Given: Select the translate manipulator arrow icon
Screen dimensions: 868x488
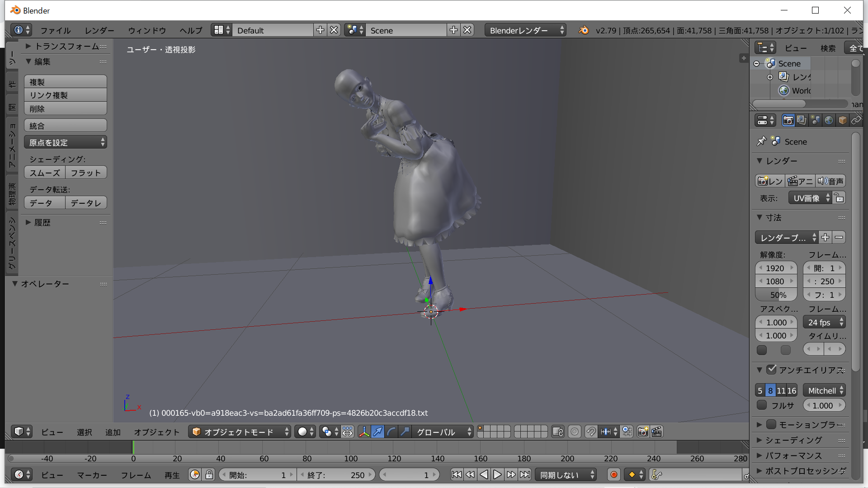Looking at the screenshot, I should click(377, 432).
